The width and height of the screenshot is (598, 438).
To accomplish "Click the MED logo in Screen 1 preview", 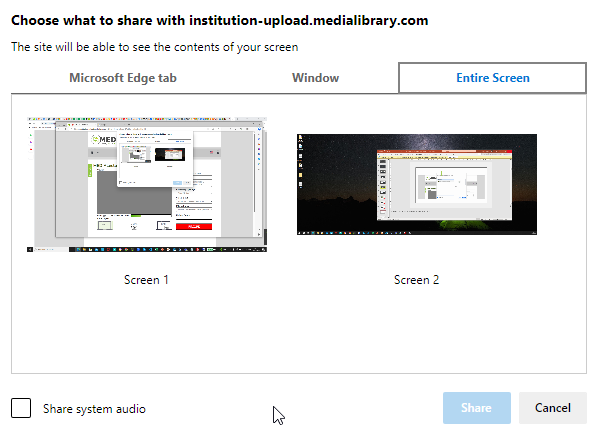I will (104, 140).
